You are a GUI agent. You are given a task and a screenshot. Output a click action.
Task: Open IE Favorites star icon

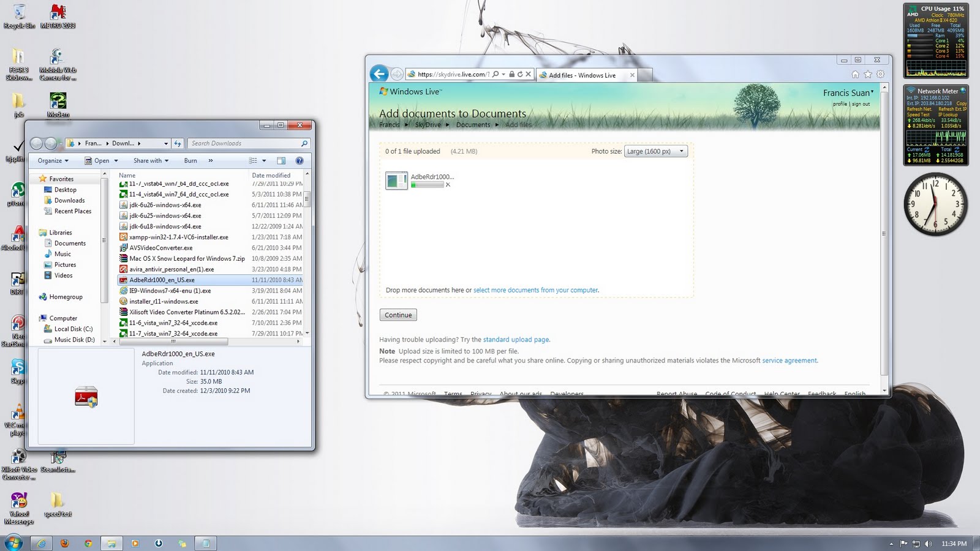868,75
